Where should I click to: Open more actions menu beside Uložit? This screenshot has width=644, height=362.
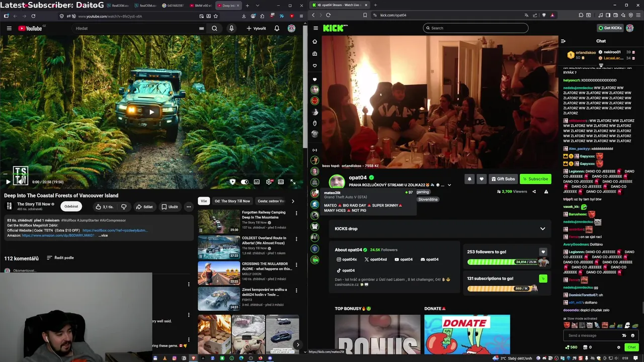tap(189, 207)
